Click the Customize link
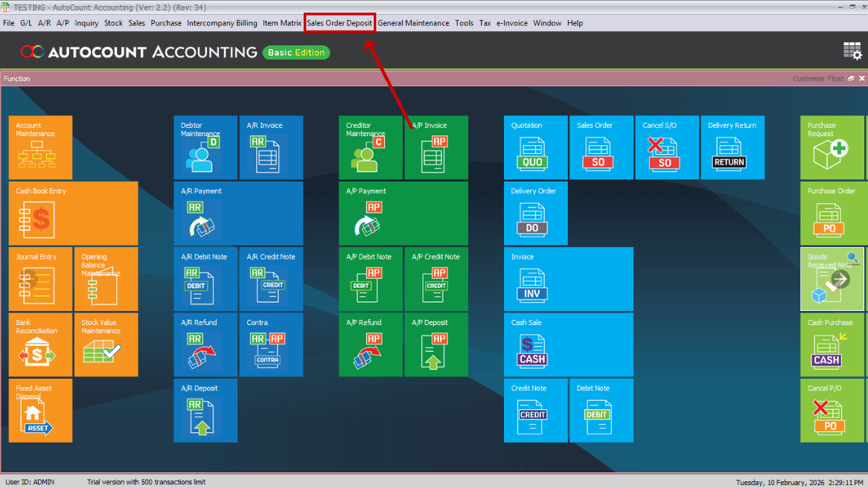This screenshot has height=488, width=868. 808,78
